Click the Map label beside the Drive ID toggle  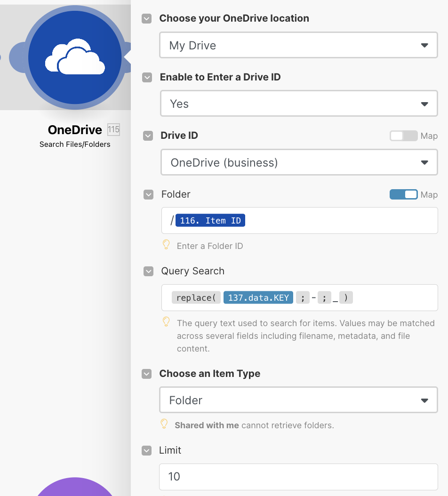[429, 136]
